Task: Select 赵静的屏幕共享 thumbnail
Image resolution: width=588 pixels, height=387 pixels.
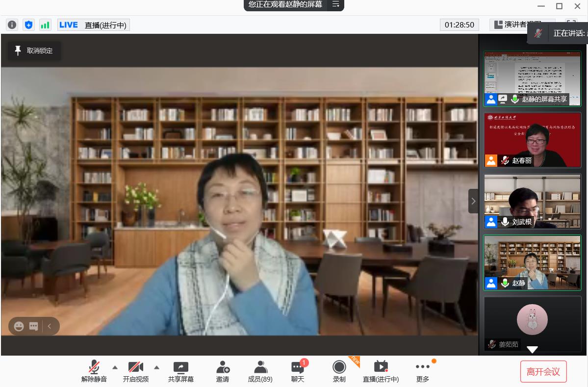Action: tap(532, 78)
